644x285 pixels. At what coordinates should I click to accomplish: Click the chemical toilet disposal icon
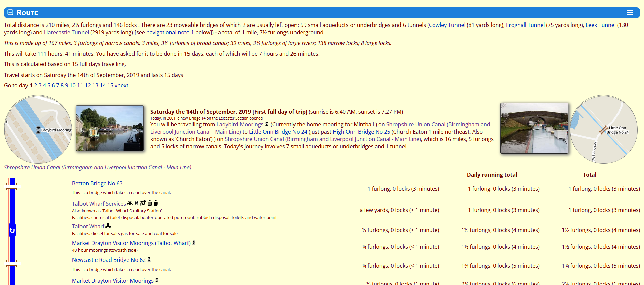(150, 203)
